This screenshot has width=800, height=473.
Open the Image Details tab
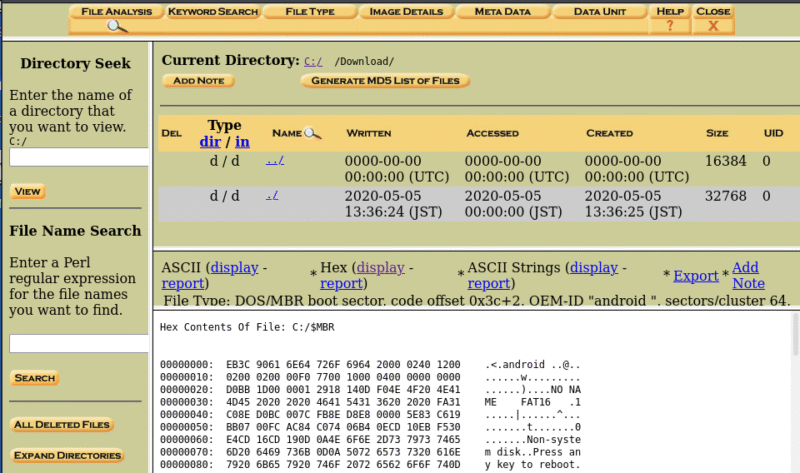[406, 11]
